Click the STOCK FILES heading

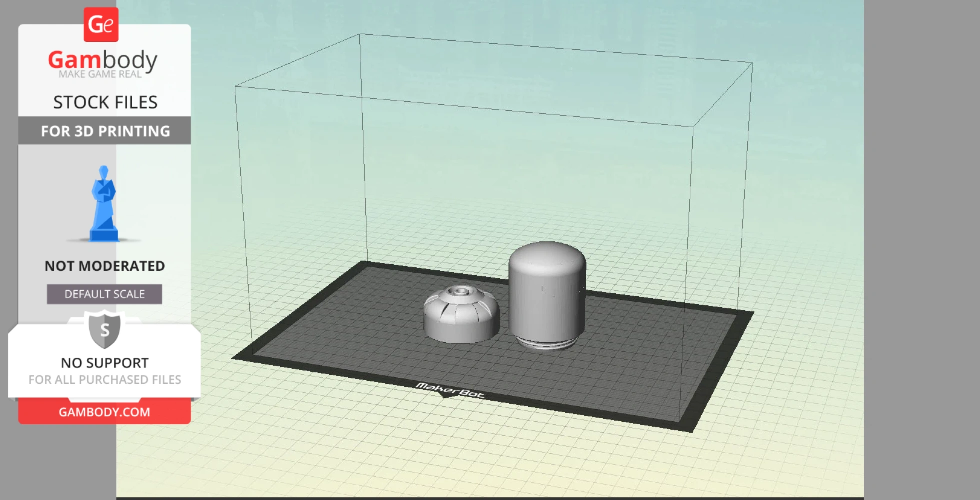pos(105,102)
